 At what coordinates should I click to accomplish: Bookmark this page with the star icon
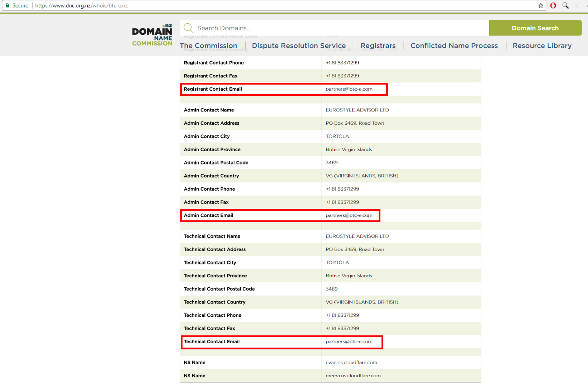click(x=541, y=5)
